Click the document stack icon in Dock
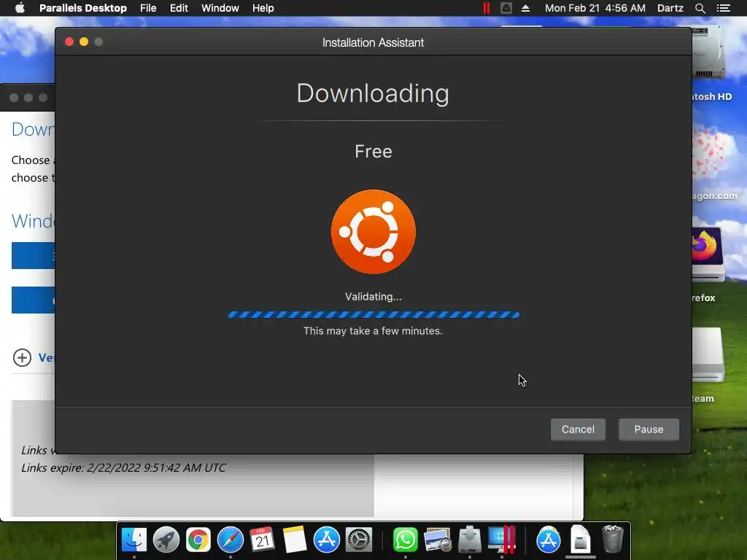This screenshot has width=747, height=560. click(x=580, y=540)
